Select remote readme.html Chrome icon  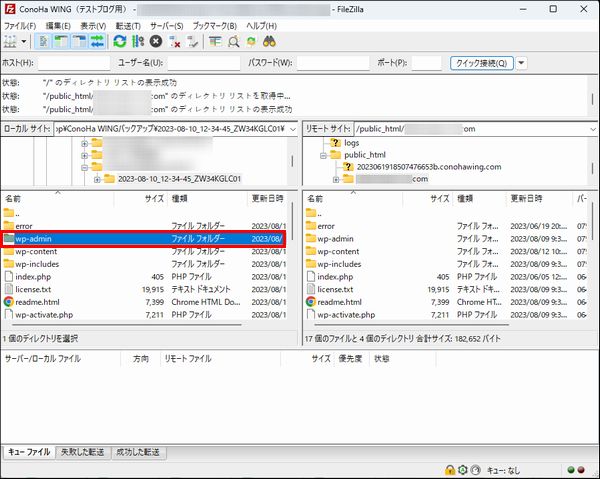coord(311,302)
